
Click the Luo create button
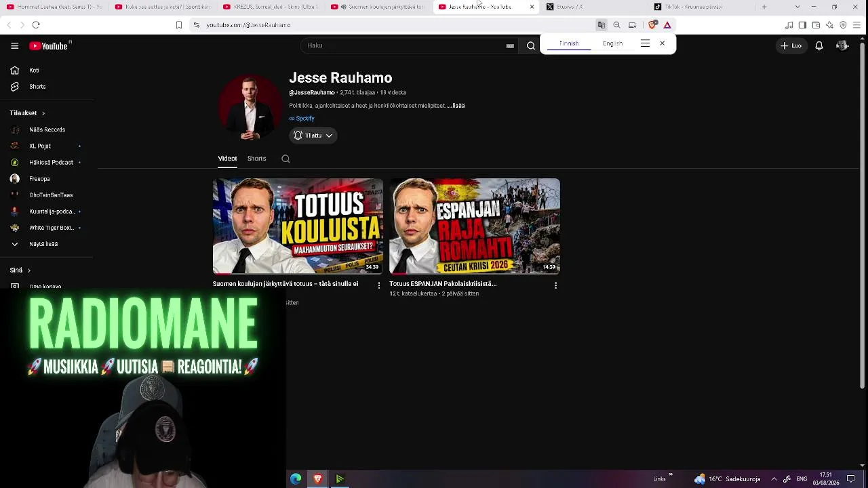[791, 45]
